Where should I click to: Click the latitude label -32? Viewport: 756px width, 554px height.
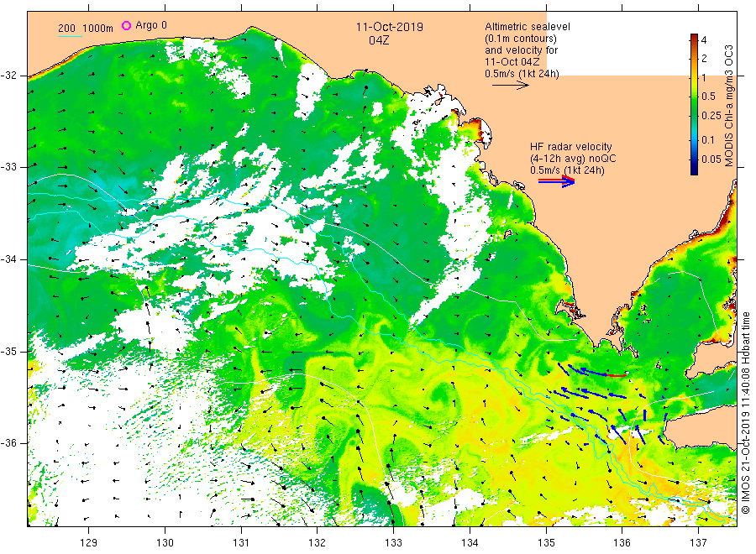point(8,76)
